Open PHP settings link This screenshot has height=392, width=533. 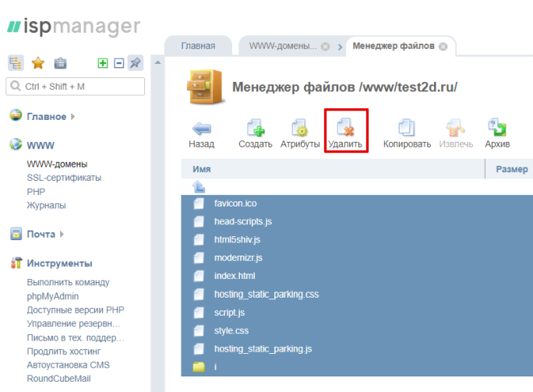tap(36, 192)
